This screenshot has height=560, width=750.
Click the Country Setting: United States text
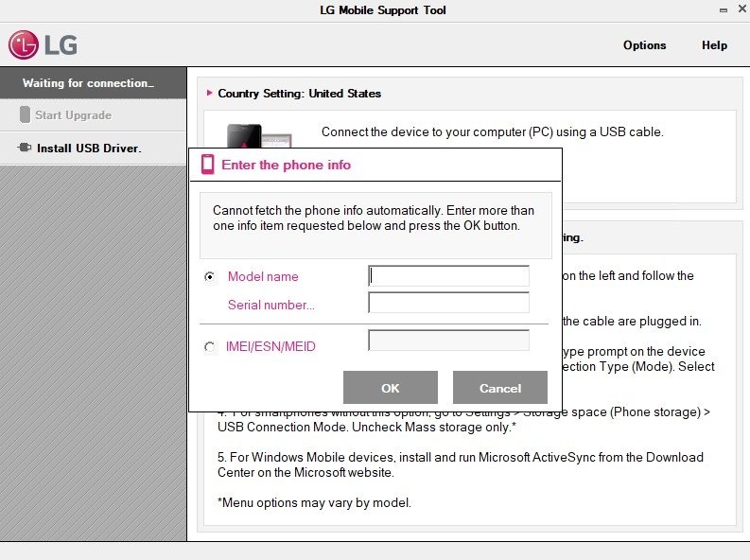coord(300,94)
